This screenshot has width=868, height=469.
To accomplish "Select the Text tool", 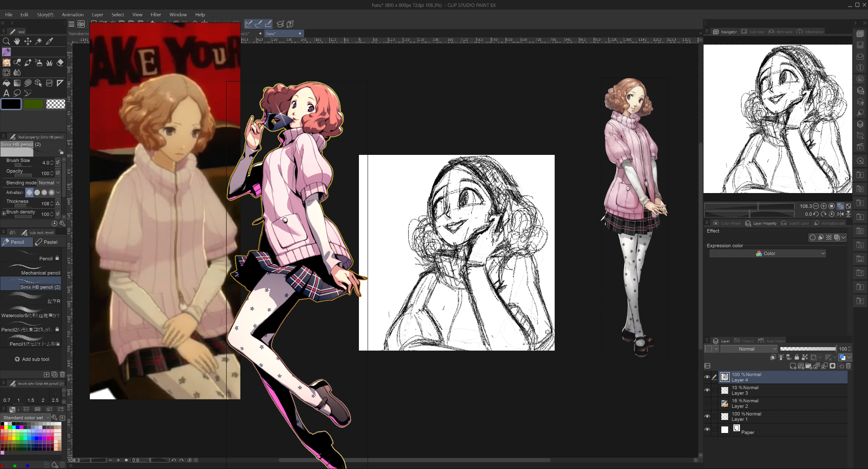I will pyautogui.click(x=6, y=93).
